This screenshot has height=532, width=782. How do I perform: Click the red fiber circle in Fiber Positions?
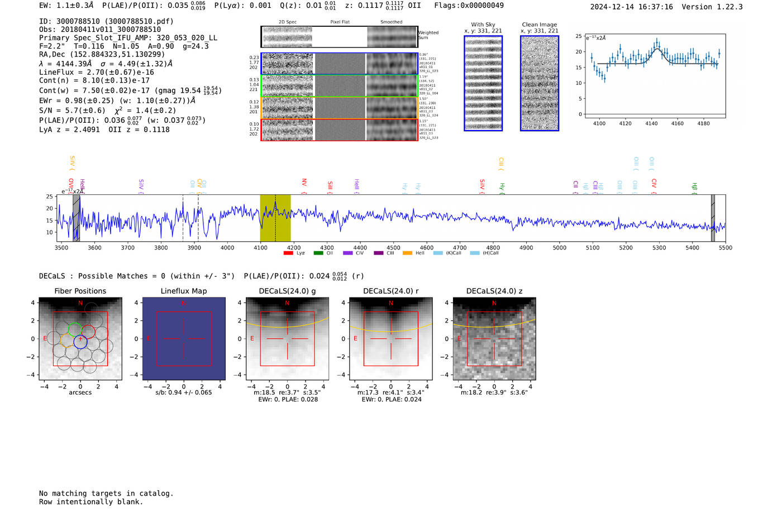pyautogui.click(x=88, y=332)
